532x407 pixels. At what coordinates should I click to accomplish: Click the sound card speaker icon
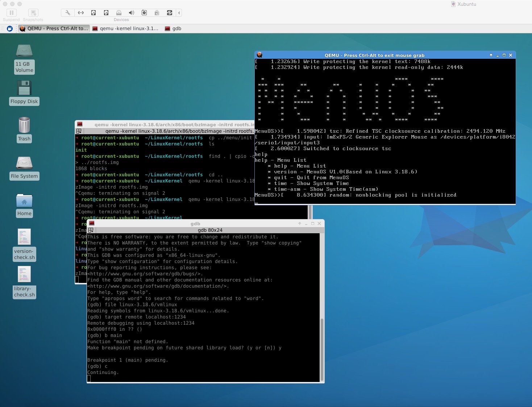[132, 13]
